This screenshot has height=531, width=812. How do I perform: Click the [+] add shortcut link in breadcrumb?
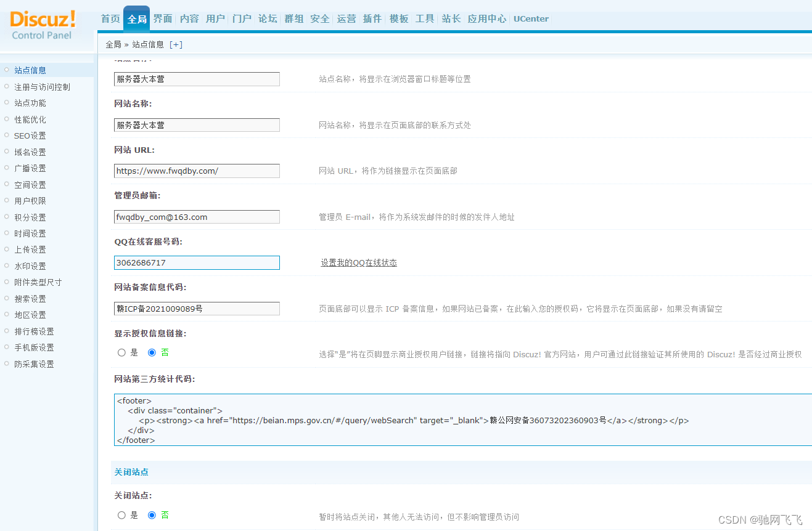pyautogui.click(x=176, y=44)
